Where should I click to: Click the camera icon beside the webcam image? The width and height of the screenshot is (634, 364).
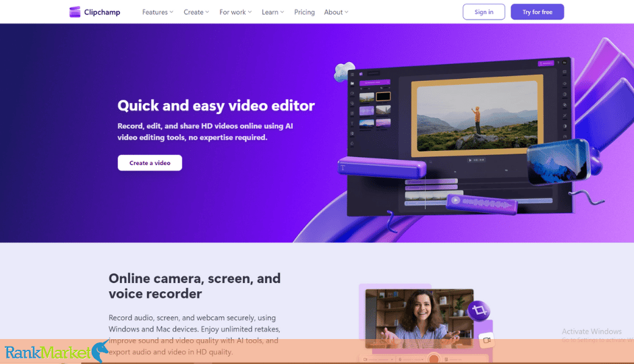coord(487,340)
